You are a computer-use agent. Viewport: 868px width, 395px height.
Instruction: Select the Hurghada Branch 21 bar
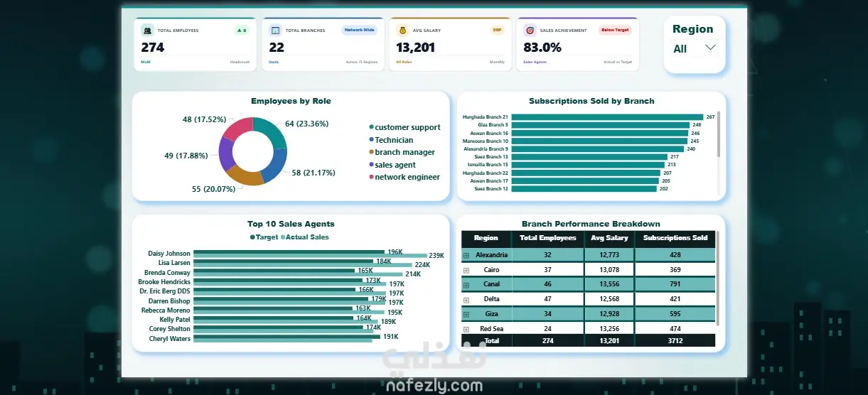click(606, 117)
